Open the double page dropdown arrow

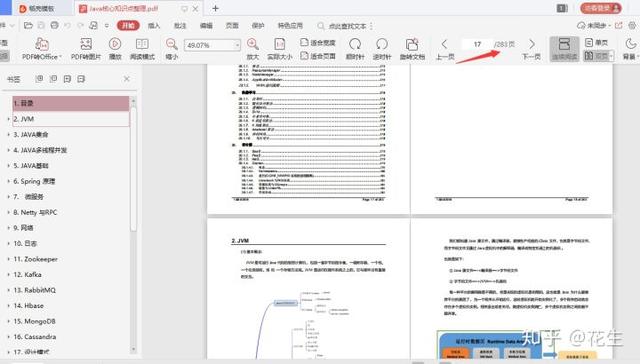[611, 56]
